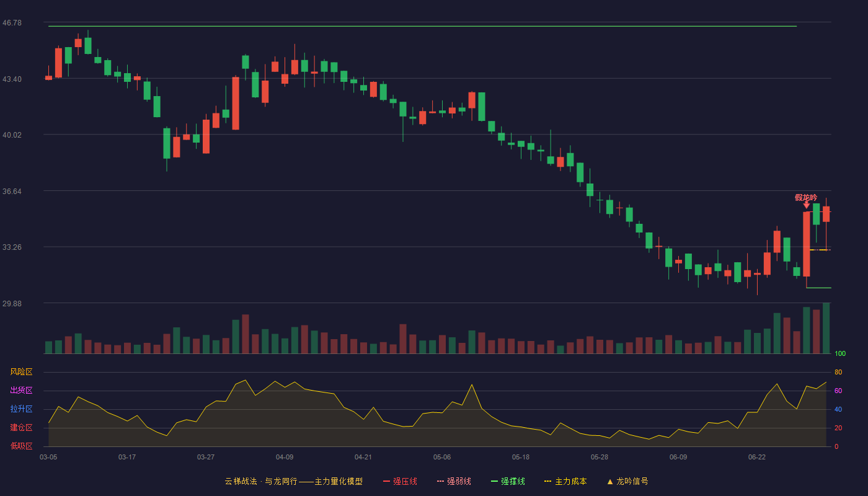Toggle the 强弱线 legend series
The image size is (868, 496).
click(454, 481)
